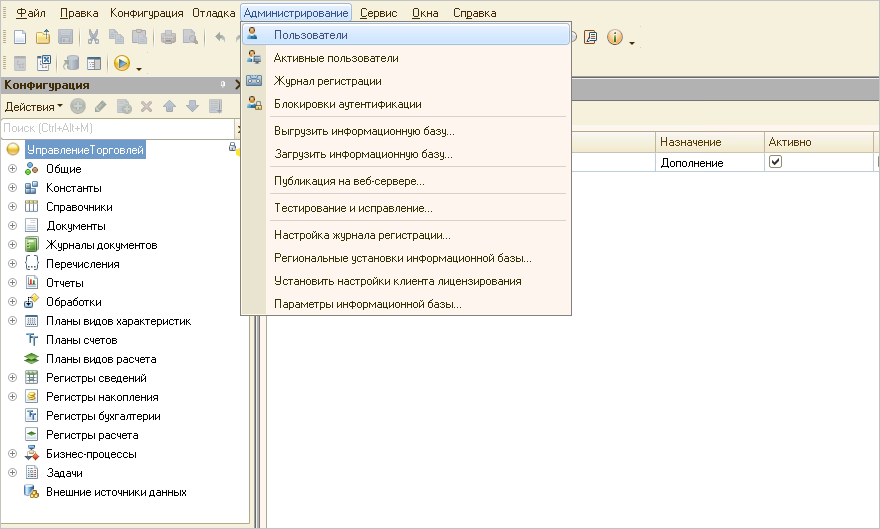
Task: Choose Журнал регистрации menu entry
Action: click(x=327, y=81)
